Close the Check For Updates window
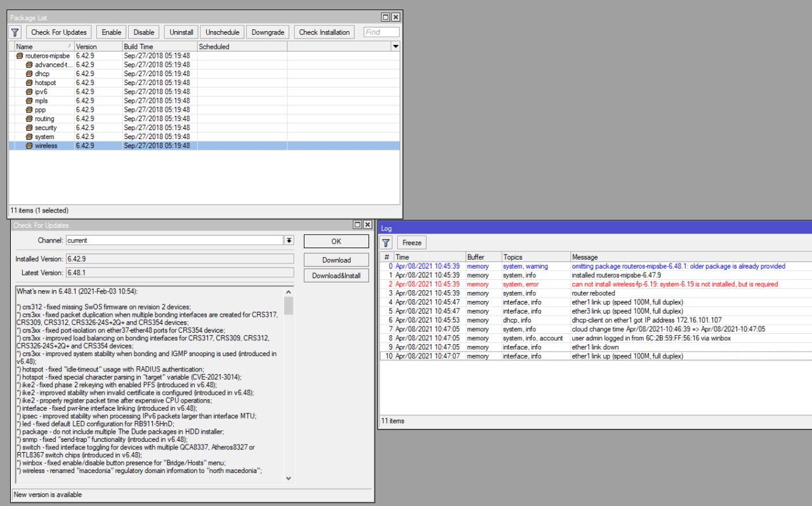This screenshot has height=506, width=812. point(367,225)
